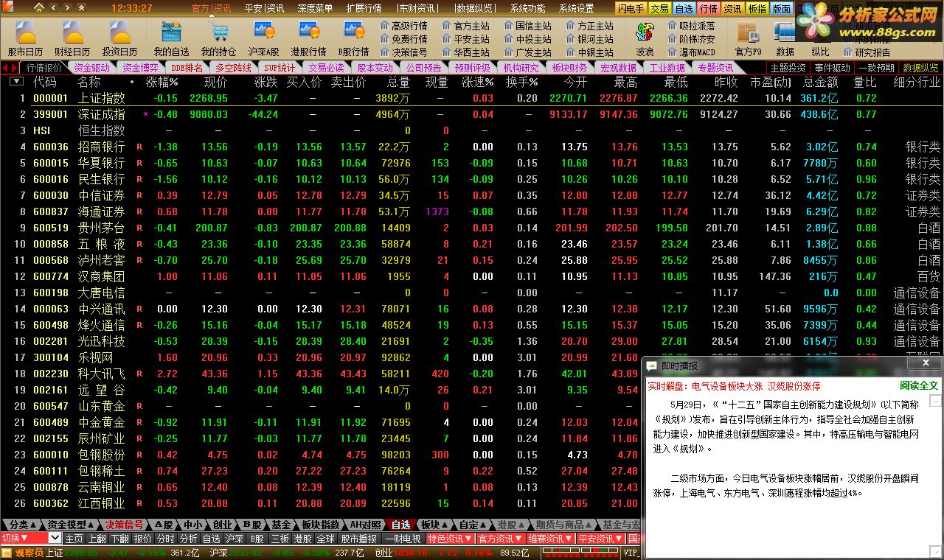Viewport: 944px width, 560px height.
Task: Open 国信主站 site link
Action: tap(527, 26)
